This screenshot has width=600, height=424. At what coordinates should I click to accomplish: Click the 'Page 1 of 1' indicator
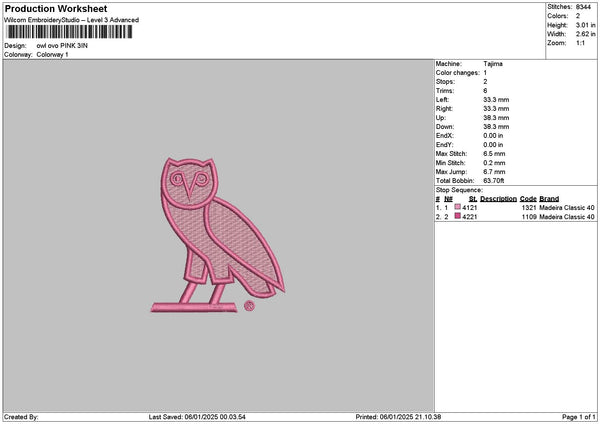579,417
